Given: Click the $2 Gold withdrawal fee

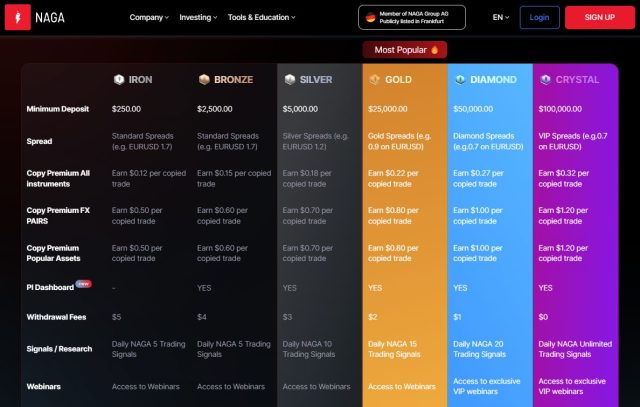Looking at the screenshot, I should (372, 317).
